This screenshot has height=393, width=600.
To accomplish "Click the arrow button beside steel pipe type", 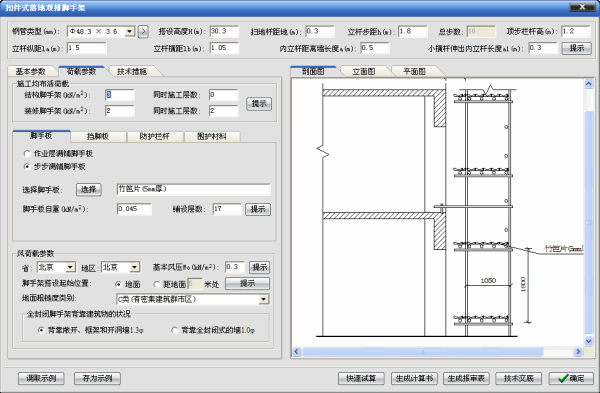I will [x=143, y=31].
